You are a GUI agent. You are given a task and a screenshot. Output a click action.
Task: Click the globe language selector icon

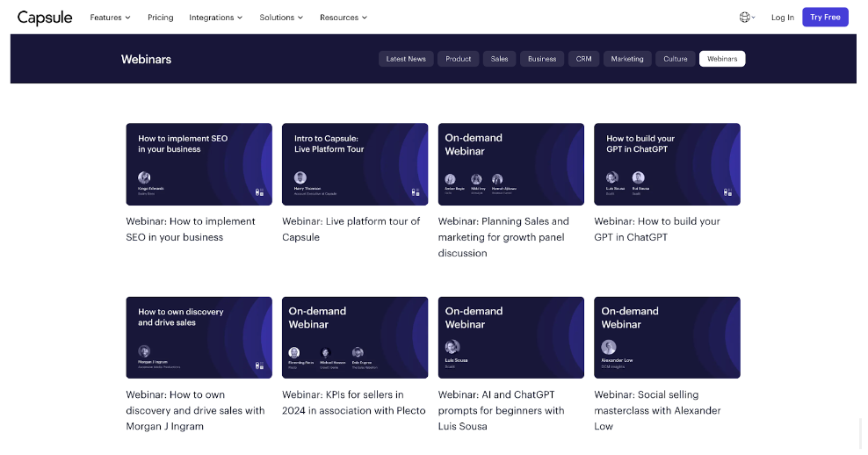tap(747, 18)
